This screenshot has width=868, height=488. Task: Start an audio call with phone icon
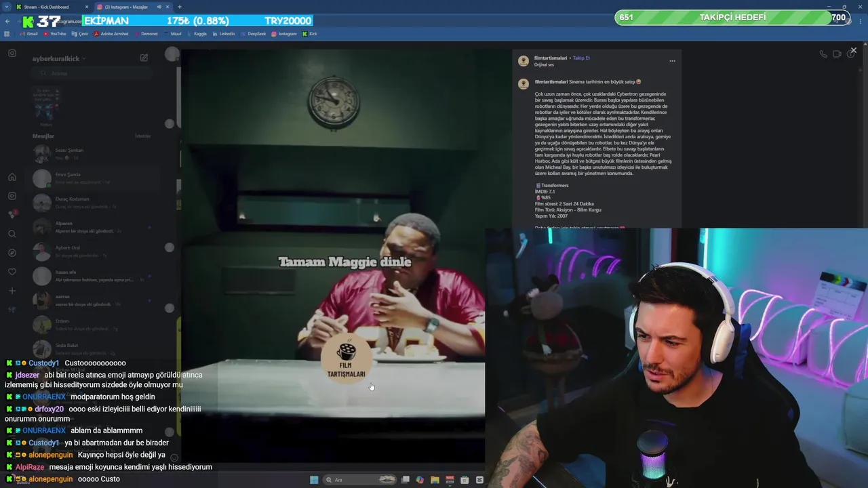click(823, 54)
